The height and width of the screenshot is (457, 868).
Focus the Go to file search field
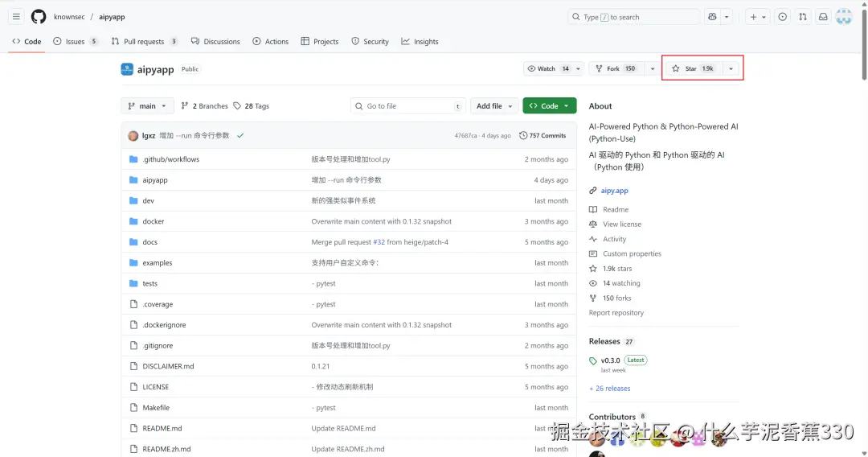408,106
